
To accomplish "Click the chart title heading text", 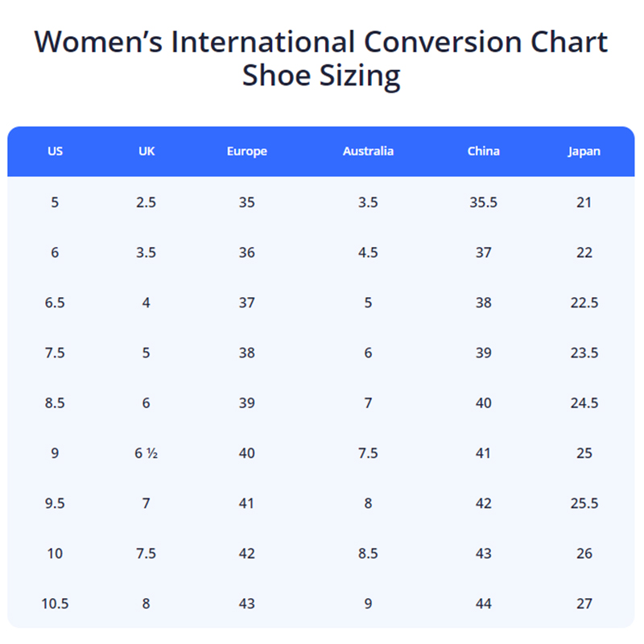I will [x=321, y=58].
